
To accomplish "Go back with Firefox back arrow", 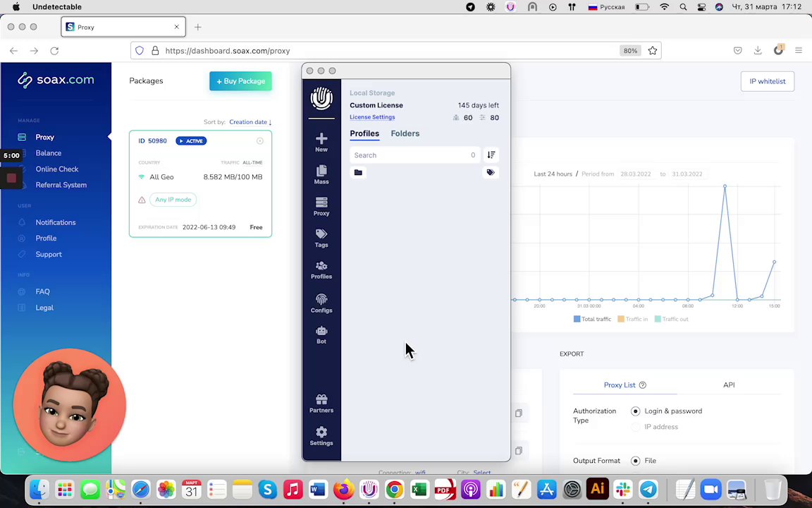I will (14, 51).
